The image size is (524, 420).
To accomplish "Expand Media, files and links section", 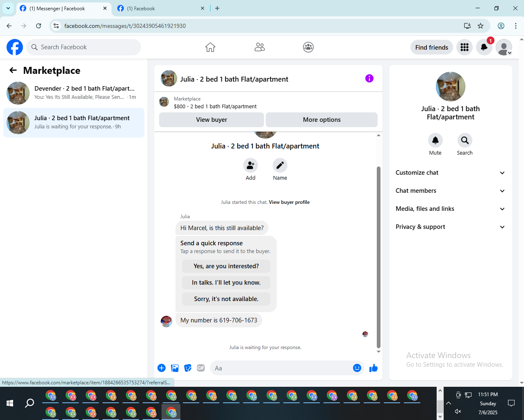I will [x=450, y=209].
